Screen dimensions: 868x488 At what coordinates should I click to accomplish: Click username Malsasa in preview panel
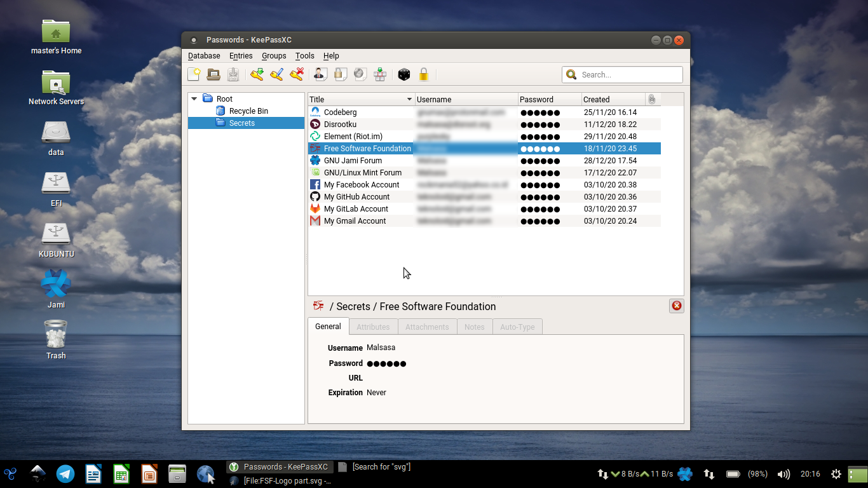381,348
